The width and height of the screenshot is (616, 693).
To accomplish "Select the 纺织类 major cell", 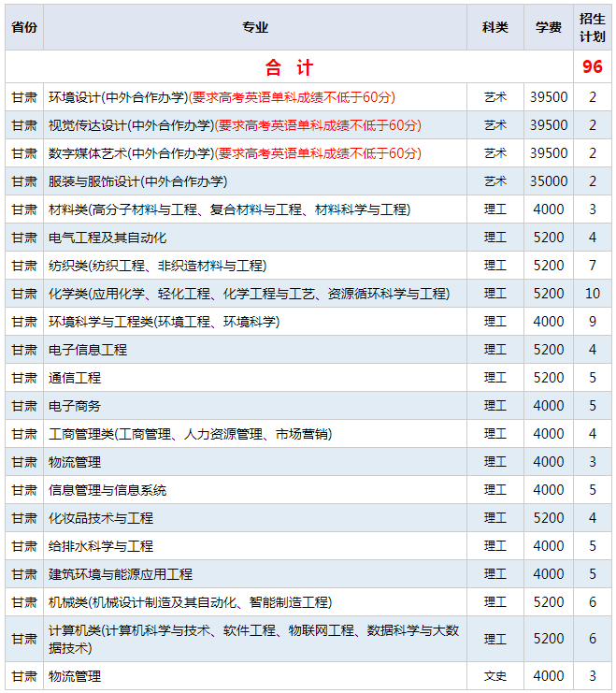I will click(255, 266).
